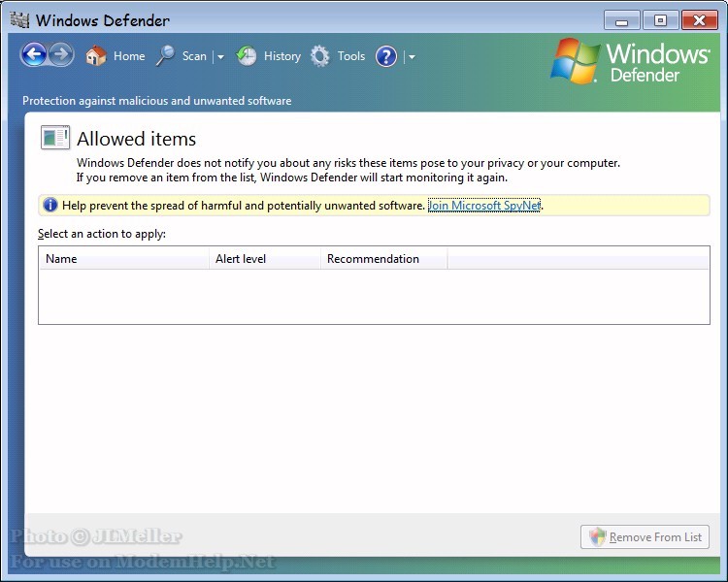
Task: Click the 'Select an action to apply:' label
Action: coord(102,234)
